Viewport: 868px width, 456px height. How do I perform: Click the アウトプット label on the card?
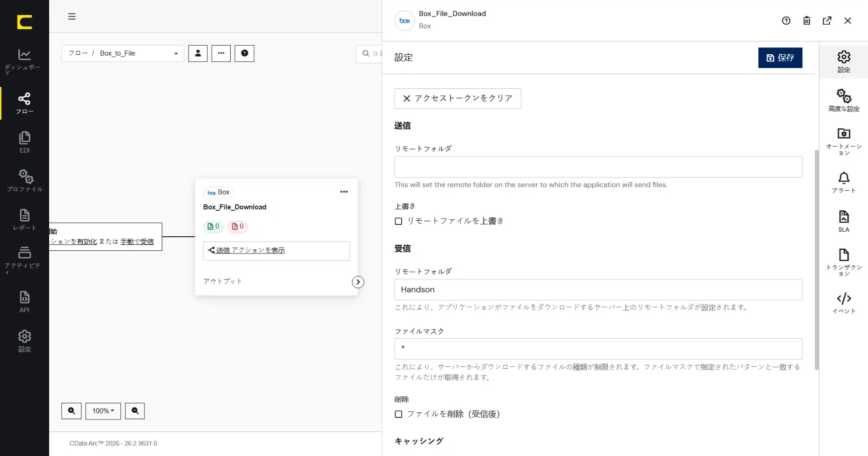[223, 281]
